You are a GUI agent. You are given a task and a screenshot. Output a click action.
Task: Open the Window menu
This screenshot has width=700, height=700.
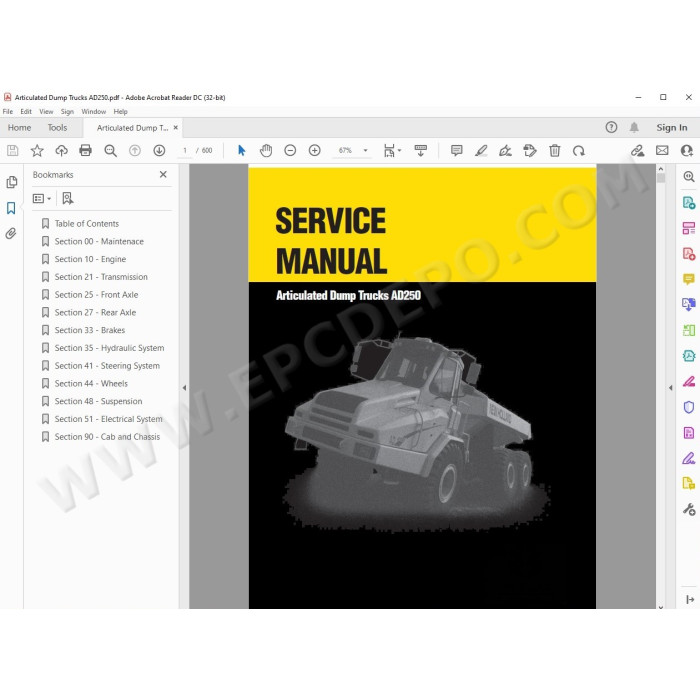point(93,112)
